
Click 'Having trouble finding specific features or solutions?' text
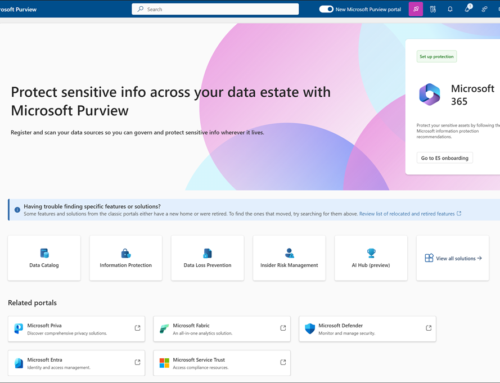tap(92, 206)
